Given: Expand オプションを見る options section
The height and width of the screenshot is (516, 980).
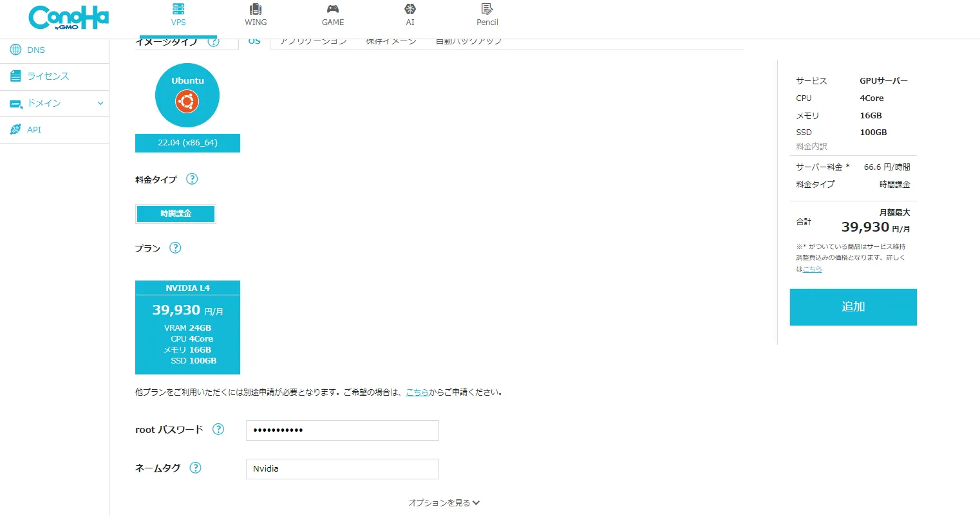Looking at the screenshot, I should 444,503.
